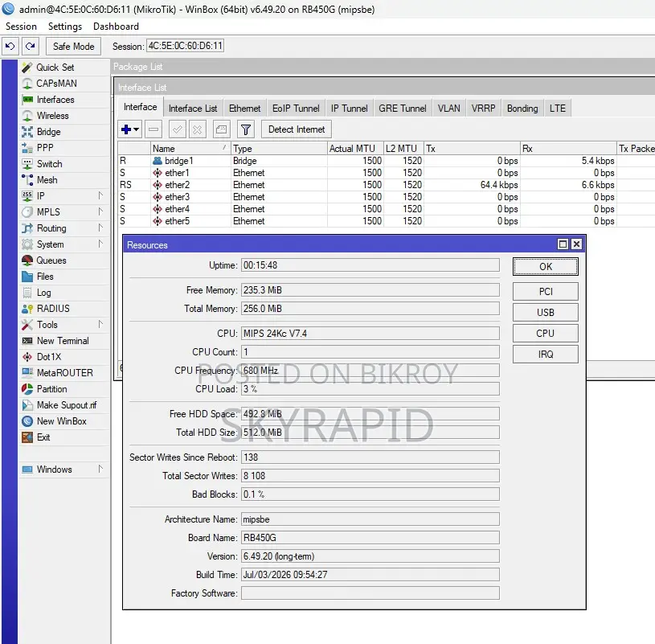Open MetaROUTER sidebar item

click(65, 373)
